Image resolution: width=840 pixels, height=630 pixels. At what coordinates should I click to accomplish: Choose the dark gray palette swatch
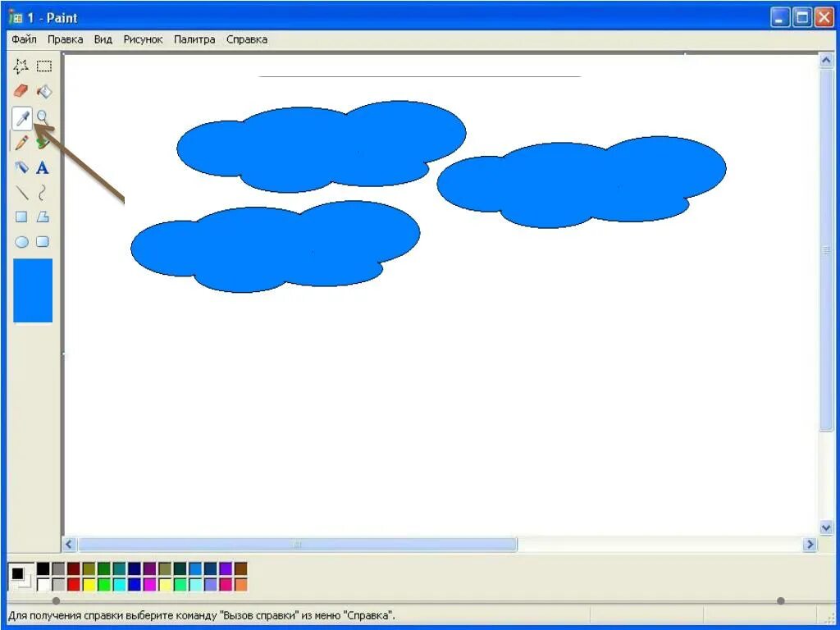pyautogui.click(x=58, y=568)
